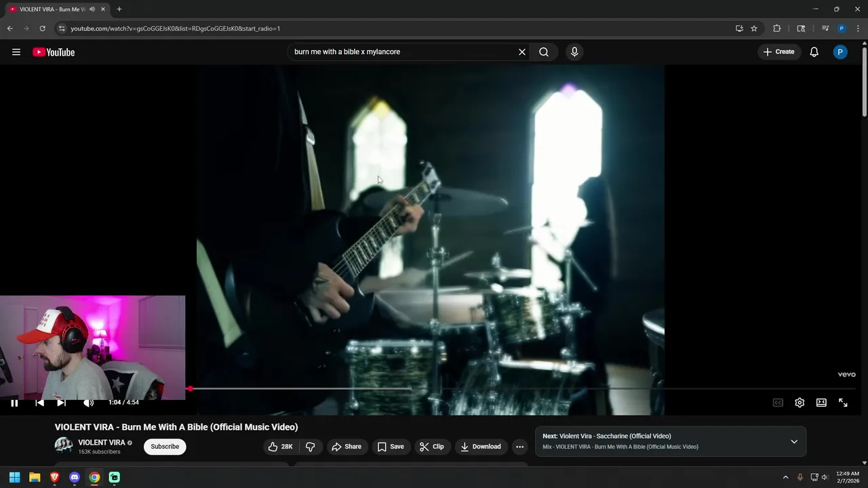Install or cast page icon in address bar
The width and height of the screenshot is (868, 488).
pyautogui.click(x=739, y=28)
